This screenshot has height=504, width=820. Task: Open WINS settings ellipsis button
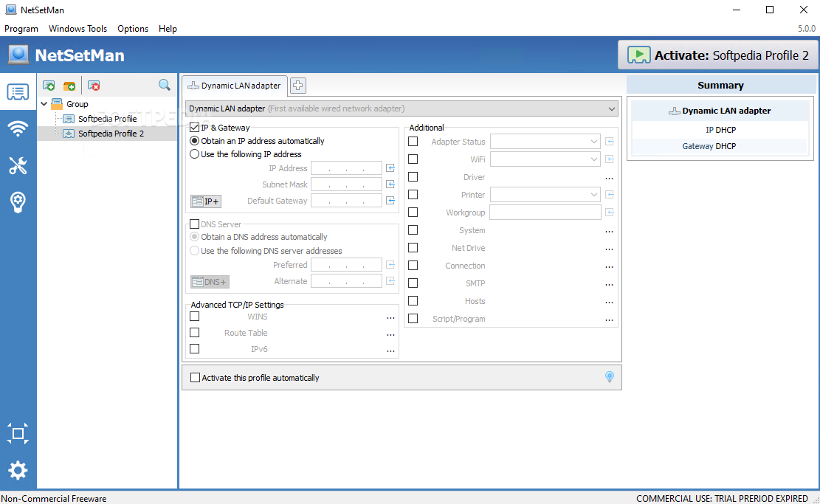(x=390, y=318)
